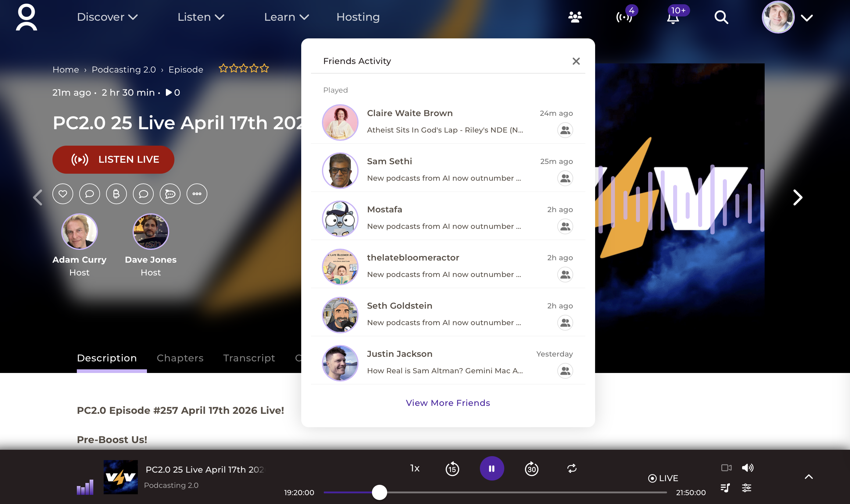Expand the Learn menu
The width and height of the screenshot is (850, 504).
287,17
